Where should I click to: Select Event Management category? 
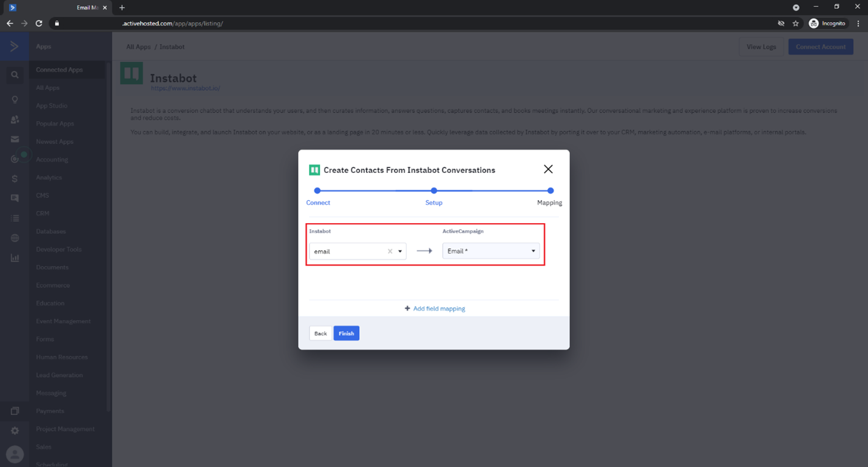click(x=64, y=321)
